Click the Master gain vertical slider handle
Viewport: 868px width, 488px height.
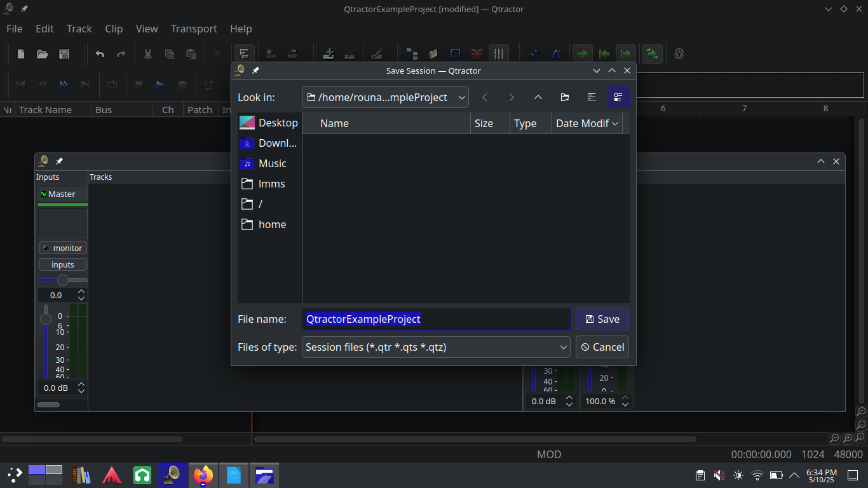46,318
